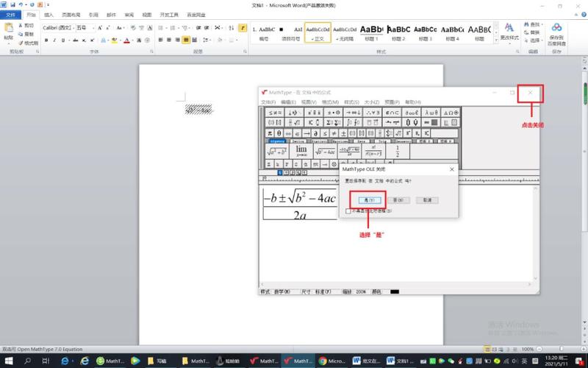Open MathType integral templates palette

point(353,122)
